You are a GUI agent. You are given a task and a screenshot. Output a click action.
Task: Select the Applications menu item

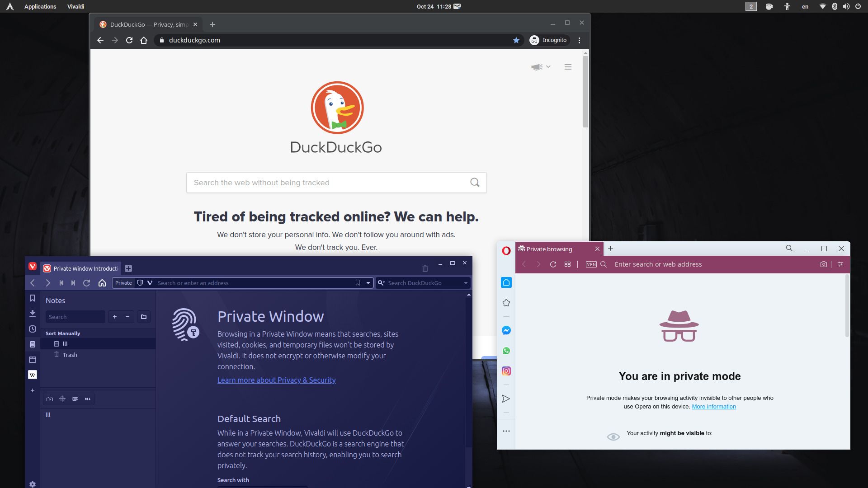click(x=40, y=7)
